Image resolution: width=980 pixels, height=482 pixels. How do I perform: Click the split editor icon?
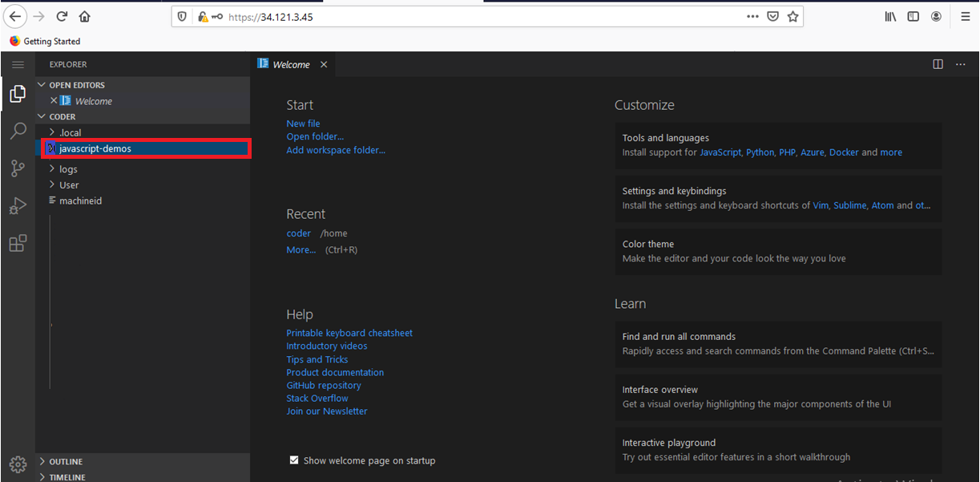(x=938, y=64)
